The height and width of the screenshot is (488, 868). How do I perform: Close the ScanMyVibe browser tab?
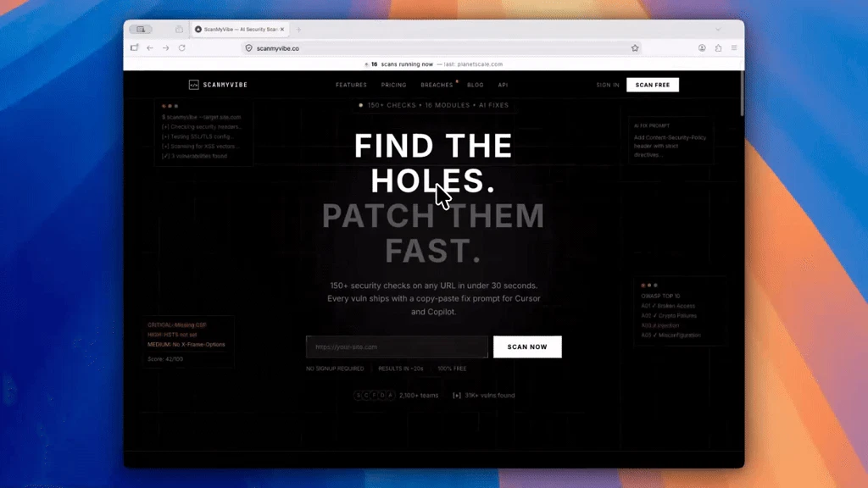[x=281, y=30]
